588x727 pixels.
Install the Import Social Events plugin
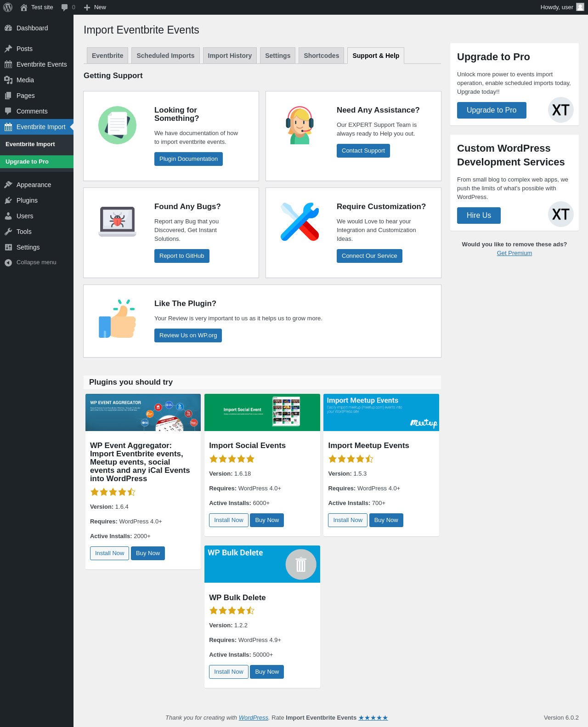229,520
